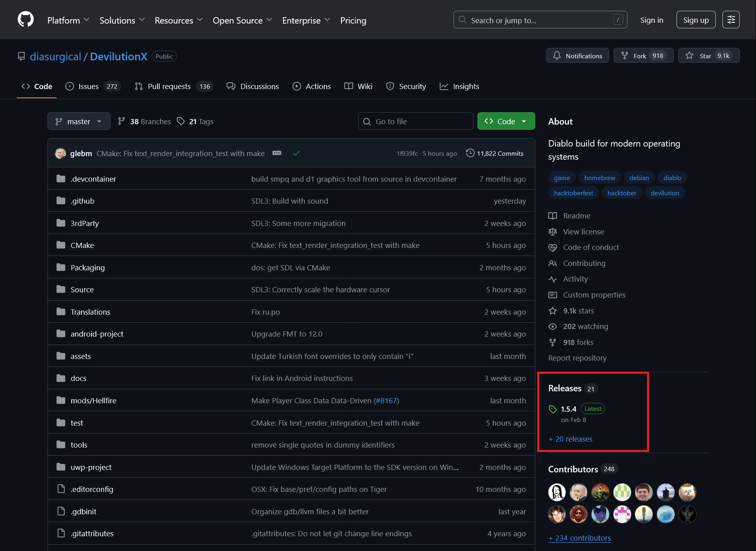Open the #8167 pull request link
The image size is (756, 551).
point(386,400)
